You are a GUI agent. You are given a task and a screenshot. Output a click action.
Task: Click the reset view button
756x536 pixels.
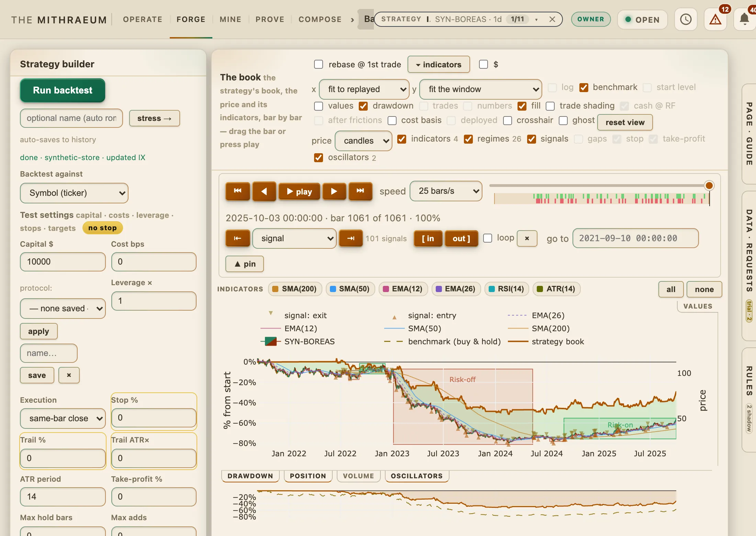[x=625, y=122]
